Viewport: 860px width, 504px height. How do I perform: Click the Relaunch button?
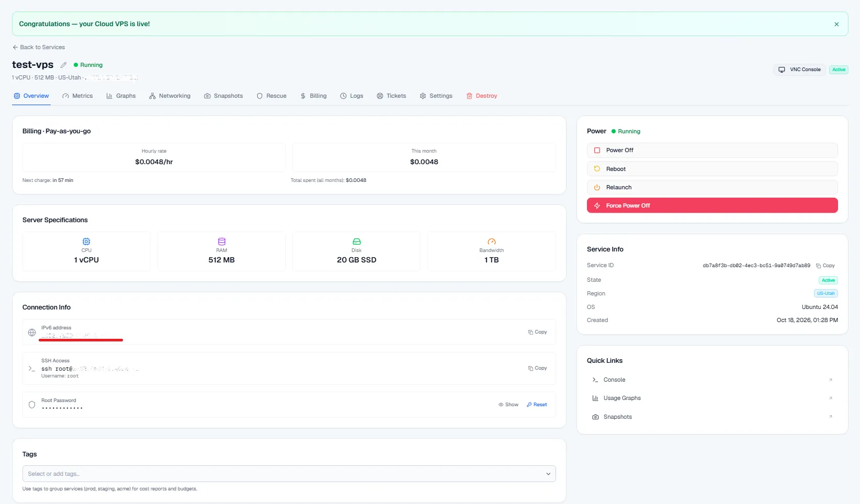click(712, 187)
